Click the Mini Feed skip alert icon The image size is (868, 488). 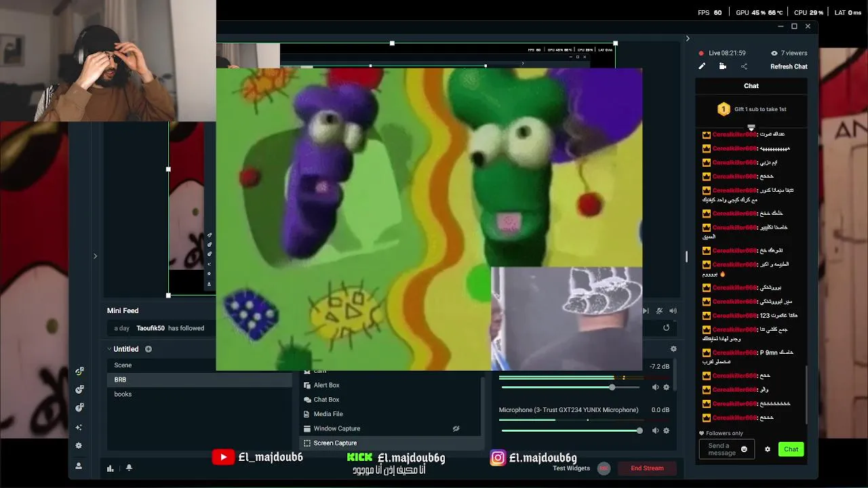click(646, 310)
